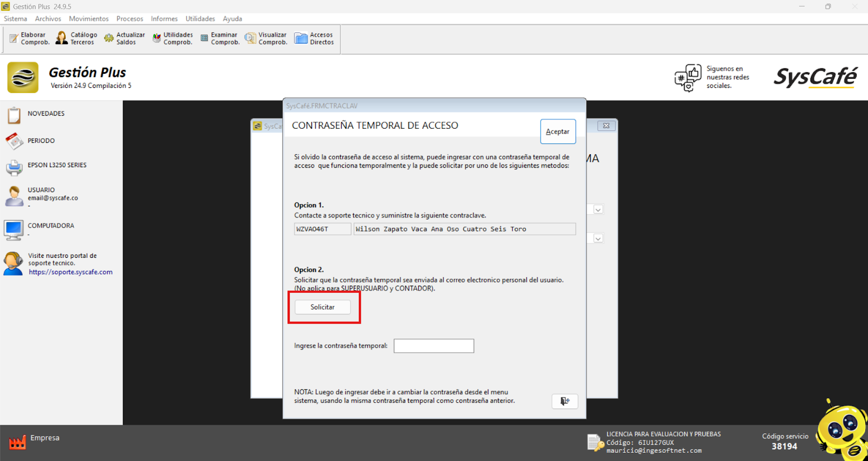Focus the temporary password input field
The image size is (868, 461).
tap(433, 346)
